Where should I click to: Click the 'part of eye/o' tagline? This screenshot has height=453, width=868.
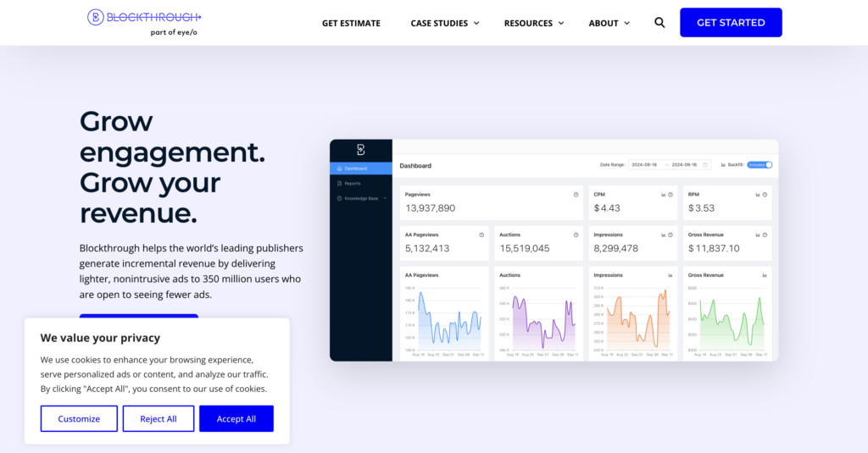click(x=174, y=32)
